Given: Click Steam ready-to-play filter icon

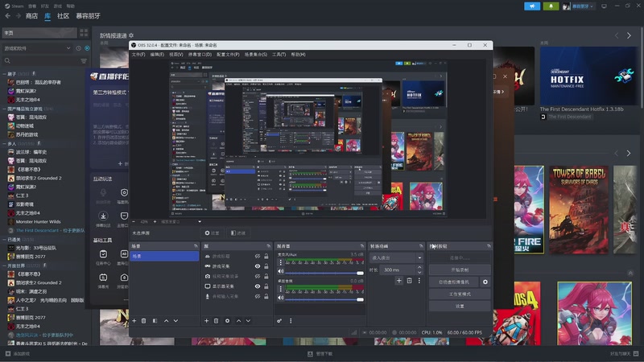Looking at the screenshot, I should (87, 48).
